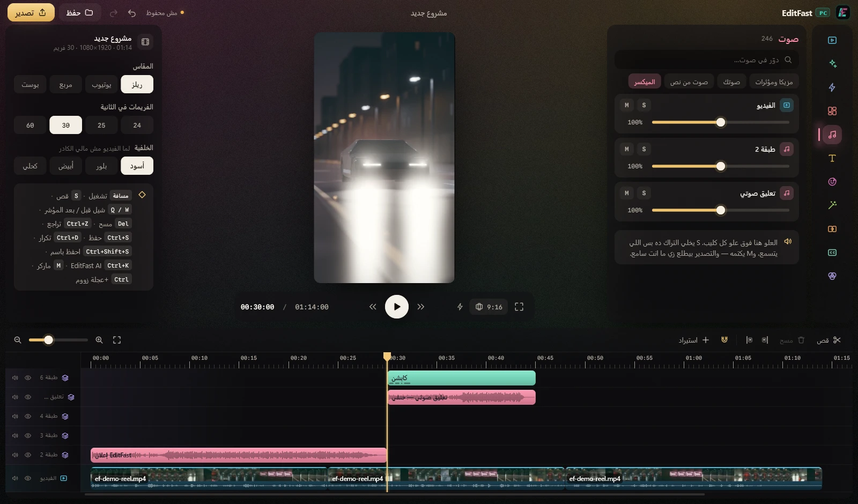Viewport: 858px width, 504px height.
Task: Select the كابشن caption clip on timeline
Action: pos(462,378)
